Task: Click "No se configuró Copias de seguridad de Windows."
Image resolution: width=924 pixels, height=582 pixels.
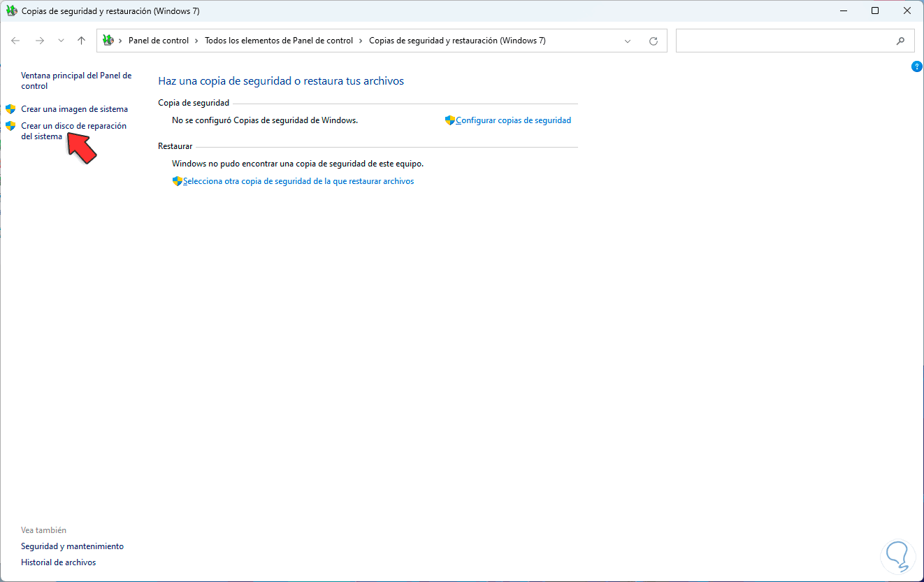Action: click(x=265, y=120)
